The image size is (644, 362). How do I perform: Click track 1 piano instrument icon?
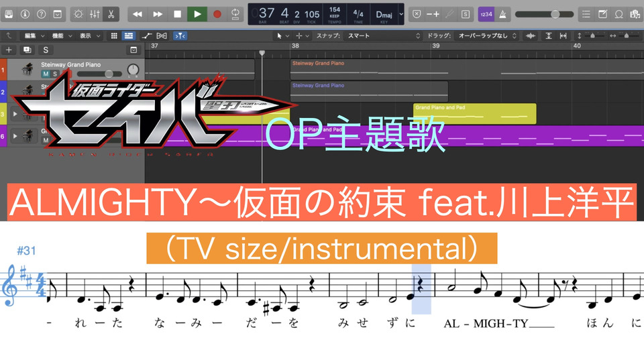click(x=28, y=68)
